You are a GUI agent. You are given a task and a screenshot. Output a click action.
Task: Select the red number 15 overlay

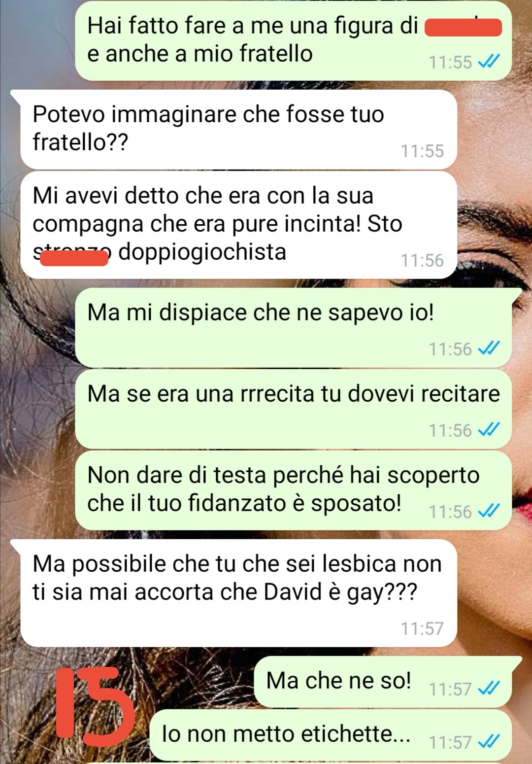coord(96,703)
